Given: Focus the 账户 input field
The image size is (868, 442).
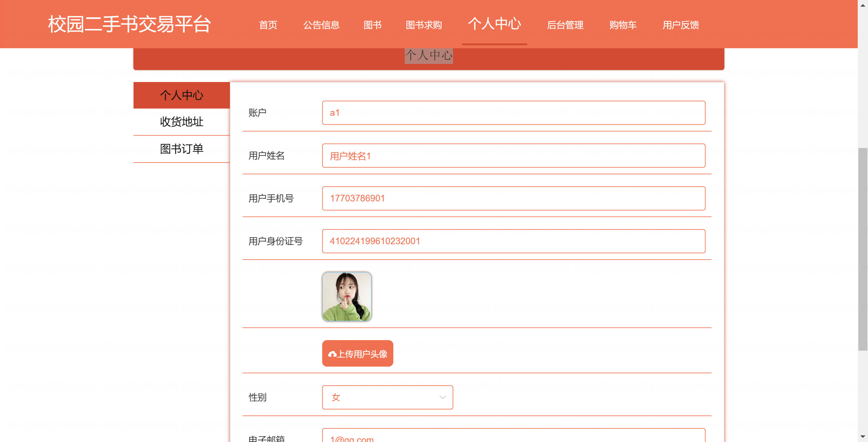Looking at the screenshot, I should point(514,112).
